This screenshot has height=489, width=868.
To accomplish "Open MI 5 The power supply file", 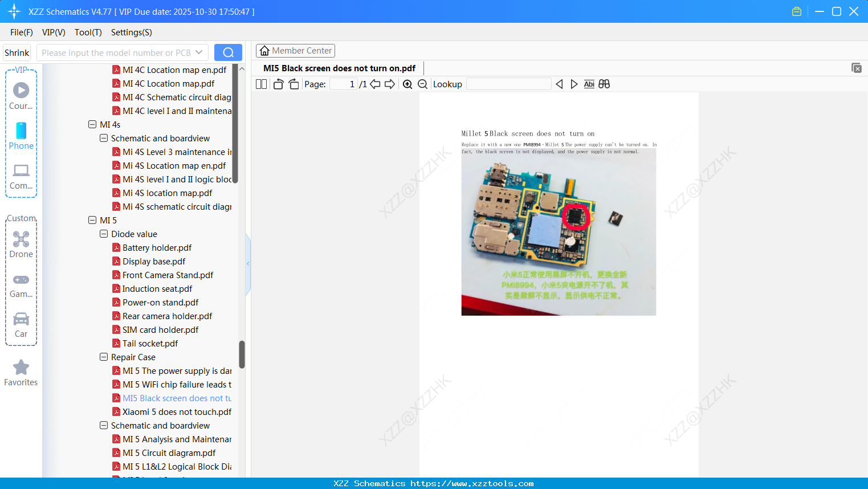I will [177, 370].
